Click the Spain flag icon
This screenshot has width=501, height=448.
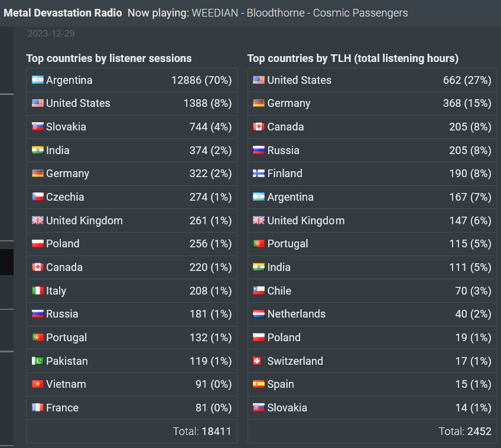[x=259, y=384]
